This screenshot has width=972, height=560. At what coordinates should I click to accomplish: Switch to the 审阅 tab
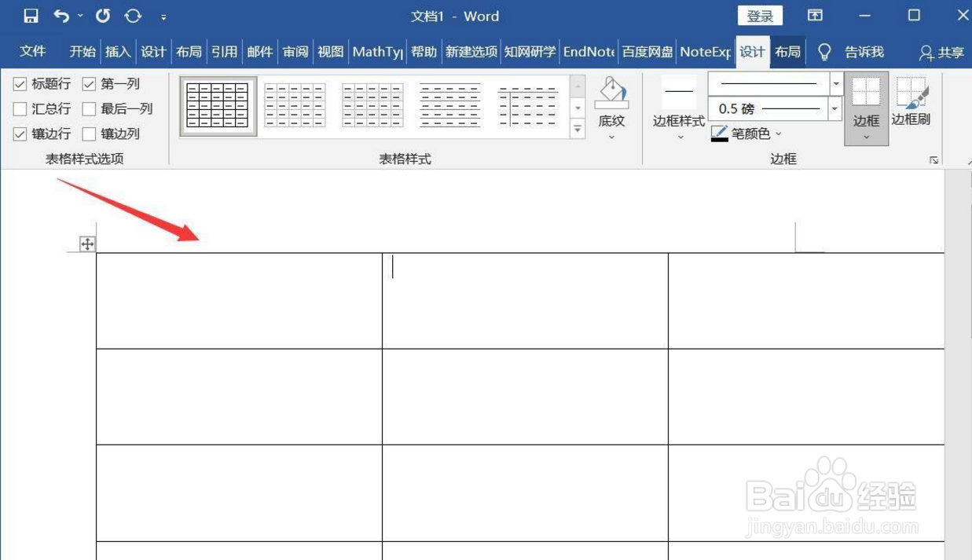pos(295,51)
